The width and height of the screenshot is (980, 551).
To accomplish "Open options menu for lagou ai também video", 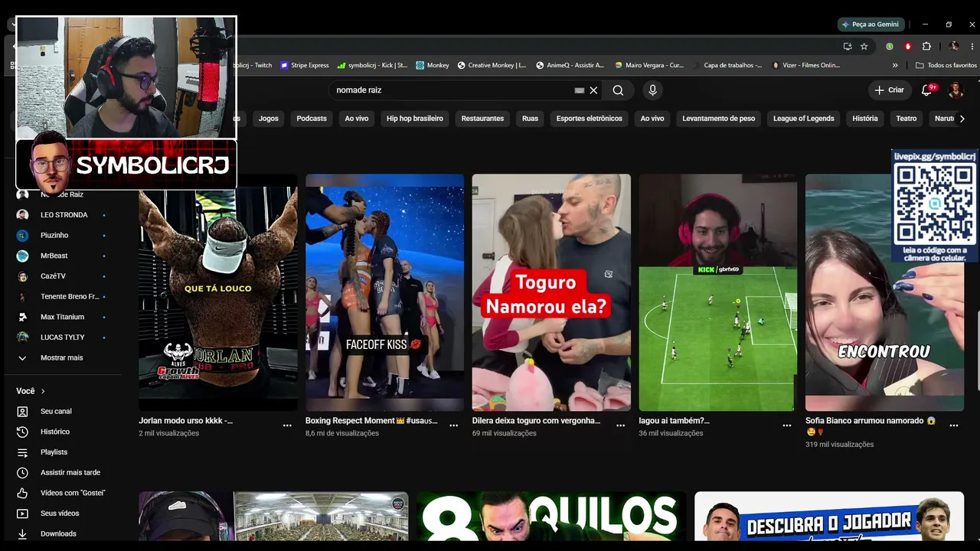I will (787, 425).
